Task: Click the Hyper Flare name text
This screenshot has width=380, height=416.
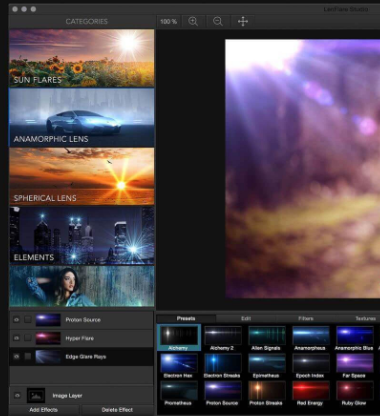Action: click(x=79, y=338)
